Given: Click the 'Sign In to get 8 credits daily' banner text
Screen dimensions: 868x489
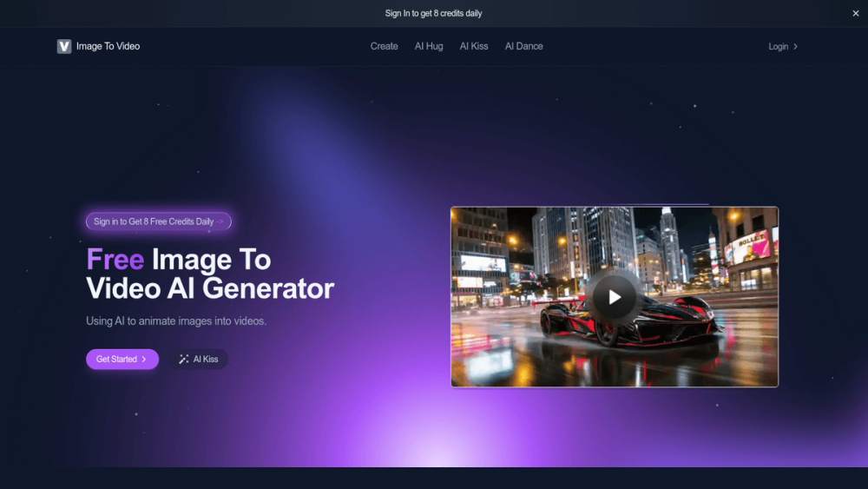Looking at the screenshot, I should (x=433, y=13).
